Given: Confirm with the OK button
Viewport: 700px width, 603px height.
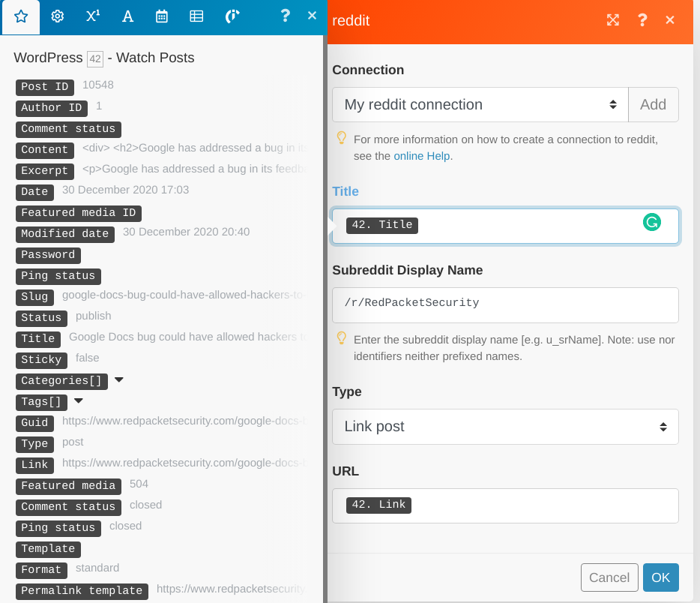Looking at the screenshot, I should point(661,577).
